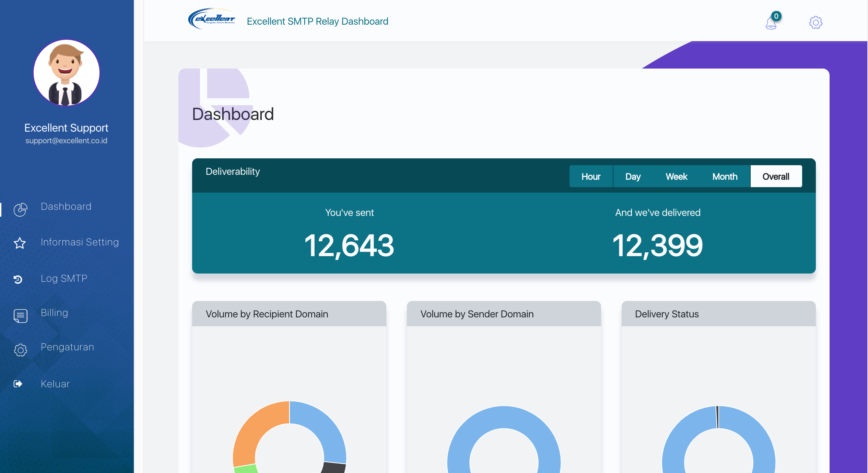Show Month deliverability statistics
Image resolution: width=868 pixels, height=473 pixels.
725,177
